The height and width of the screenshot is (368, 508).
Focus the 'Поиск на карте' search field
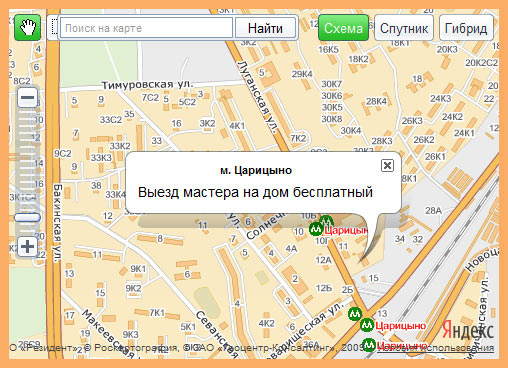click(146, 28)
